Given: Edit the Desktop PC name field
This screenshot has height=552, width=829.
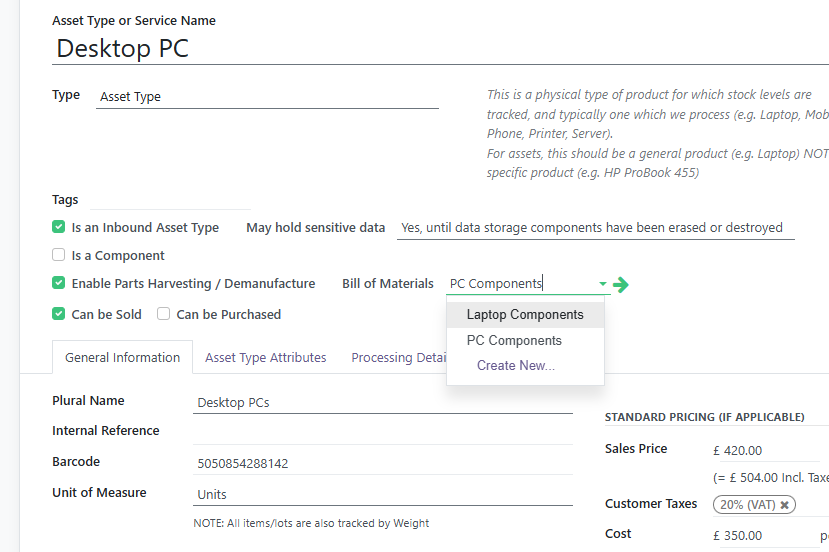Looking at the screenshot, I should pyautogui.click(x=440, y=48).
